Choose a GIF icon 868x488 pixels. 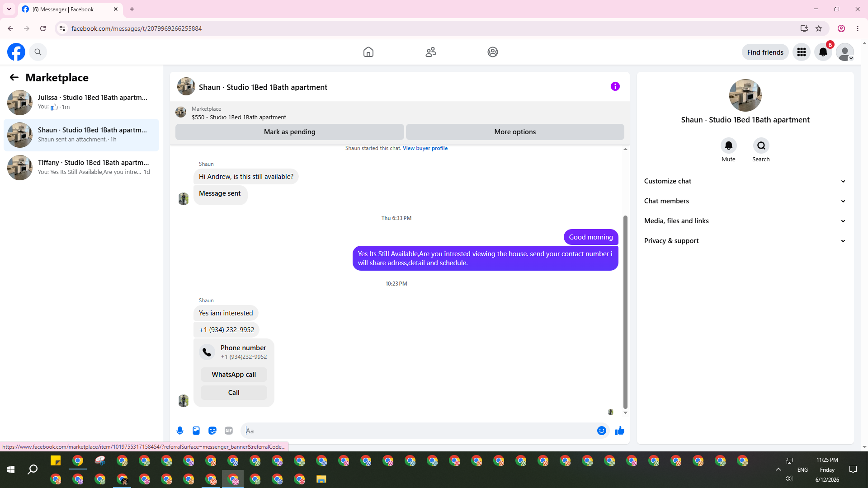[x=229, y=431]
